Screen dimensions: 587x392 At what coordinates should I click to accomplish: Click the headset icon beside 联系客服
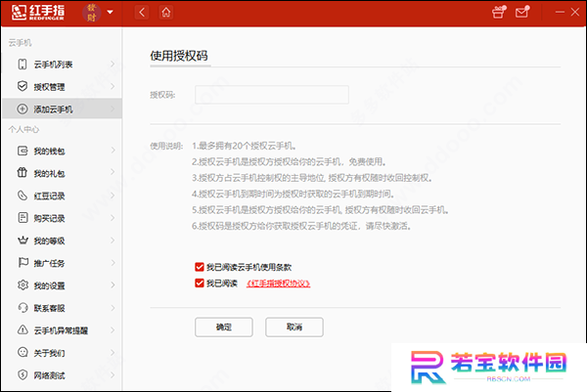23,308
